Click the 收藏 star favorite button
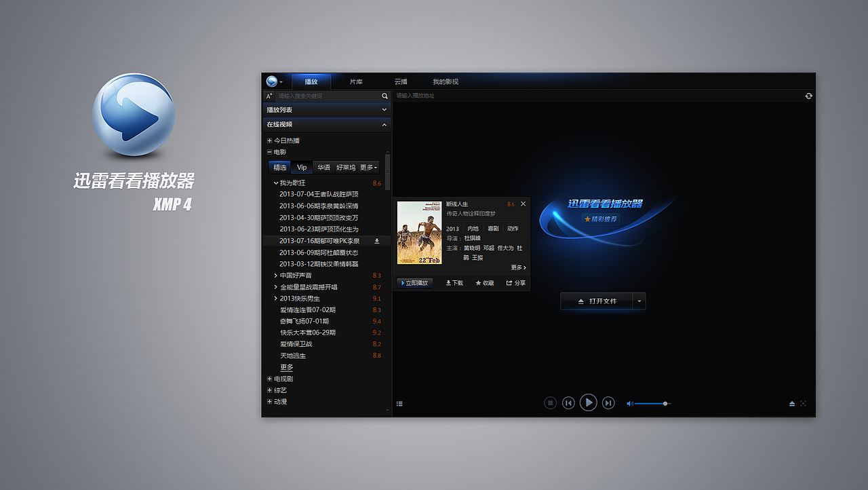Viewport: 868px width, 490px height. pos(485,283)
